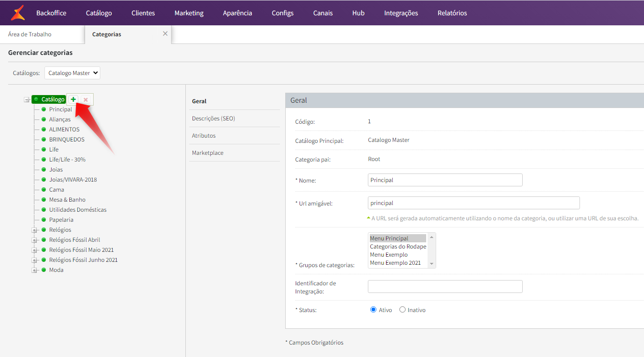This screenshot has width=644, height=357.
Task: Select the Inativo status radio button
Action: (402, 310)
